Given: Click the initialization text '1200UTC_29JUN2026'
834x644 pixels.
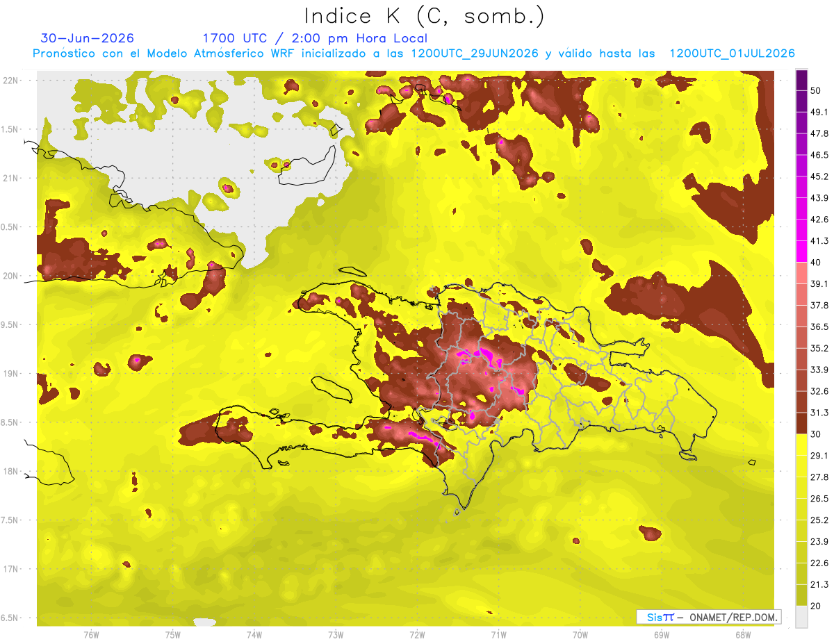Looking at the screenshot, I should pyautogui.click(x=475, y=53).
